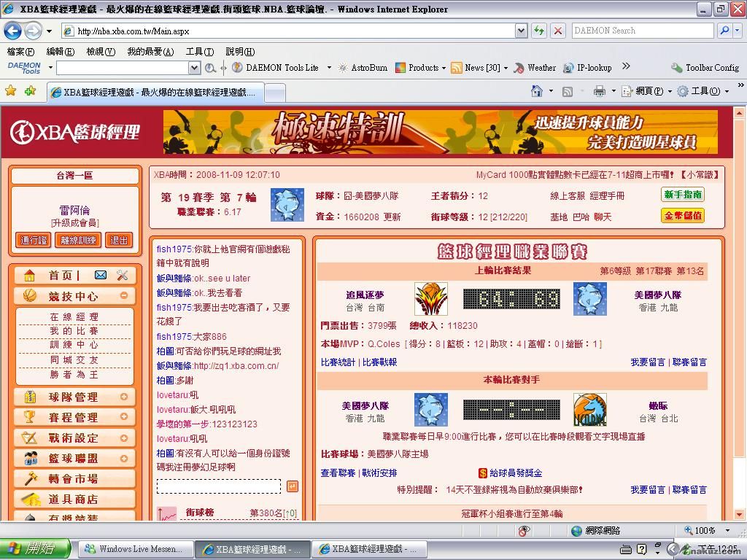Click the page scrollbar up arrow

739,113
